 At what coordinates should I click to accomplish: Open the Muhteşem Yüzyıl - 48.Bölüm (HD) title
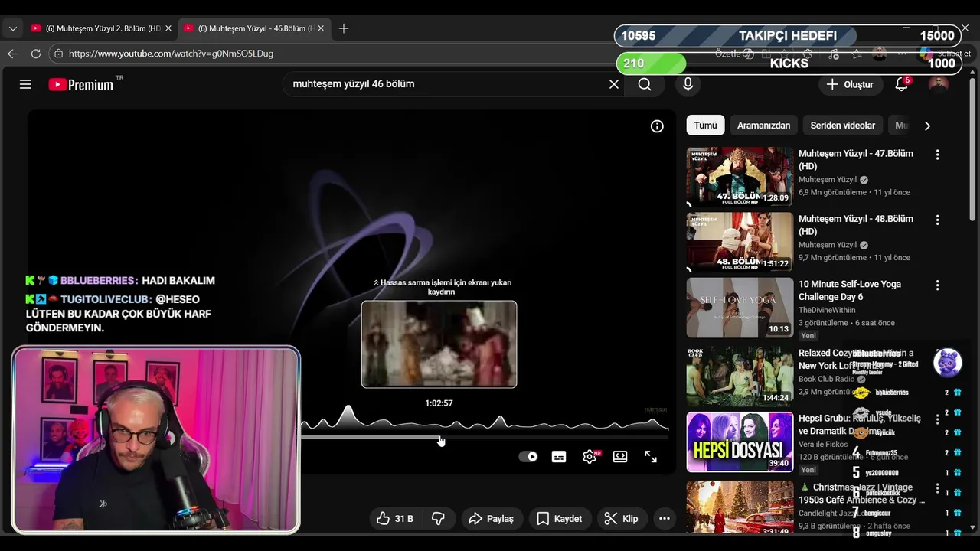coord(855,225)
